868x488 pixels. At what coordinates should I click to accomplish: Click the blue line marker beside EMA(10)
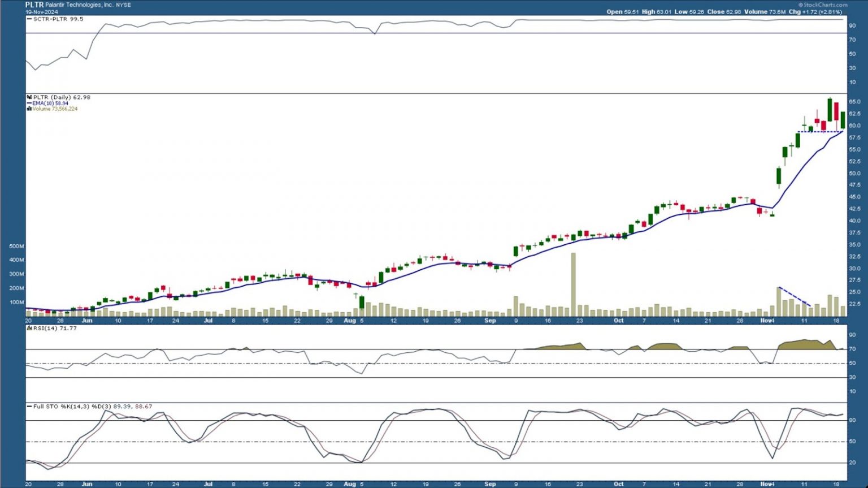[x=29, y=103]
